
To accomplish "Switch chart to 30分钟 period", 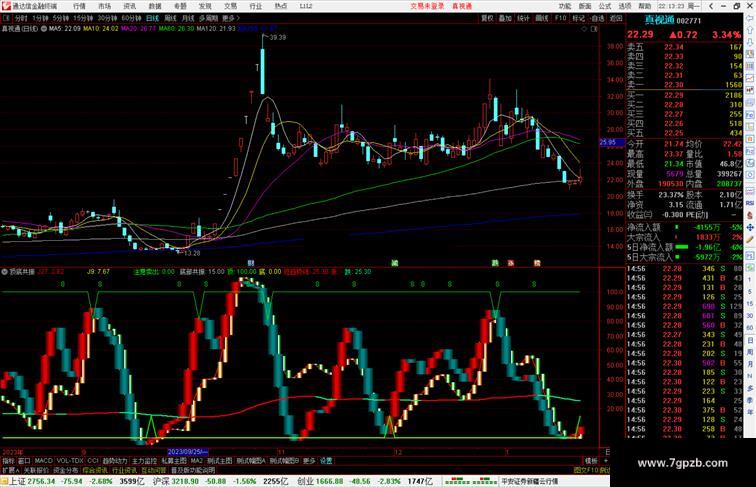I will pos(107,18).
